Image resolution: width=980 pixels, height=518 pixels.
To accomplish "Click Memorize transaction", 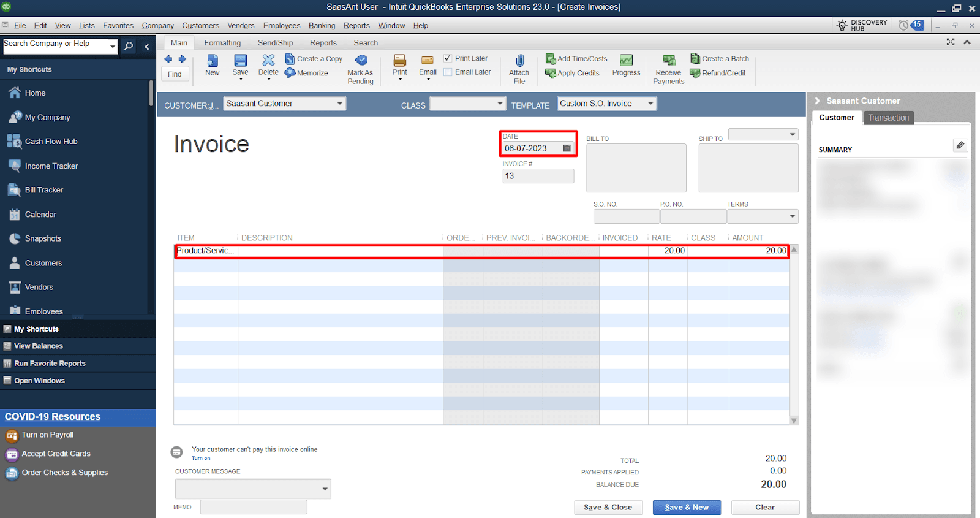I will point(307,73).
